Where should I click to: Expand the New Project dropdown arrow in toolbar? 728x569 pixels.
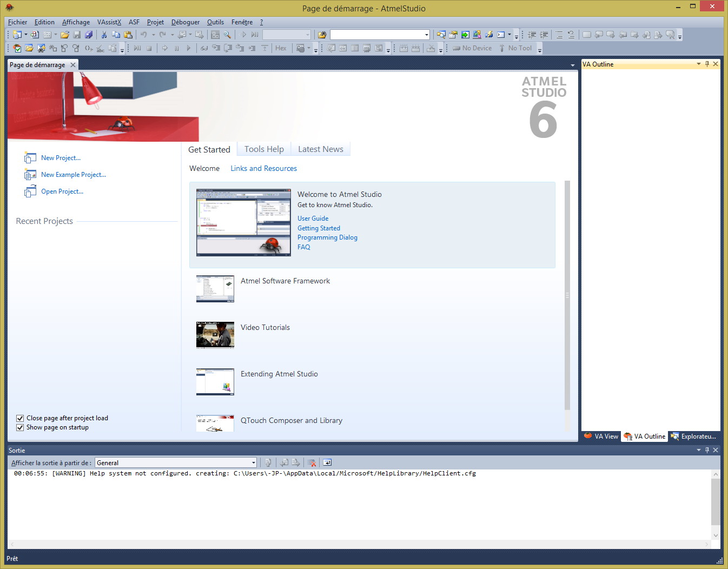[x=26, y=35]
